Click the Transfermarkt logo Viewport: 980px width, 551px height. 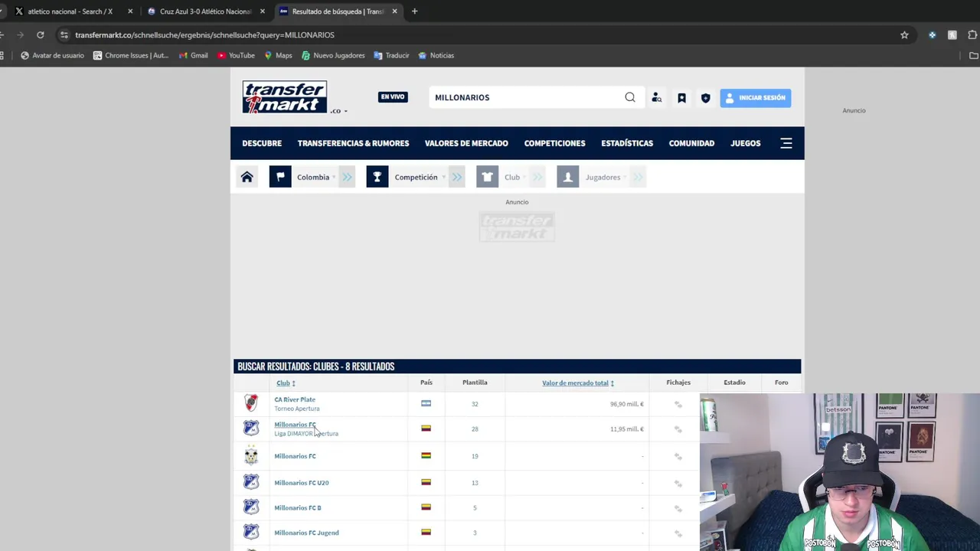pyautogui.click(x=284, y=97)
